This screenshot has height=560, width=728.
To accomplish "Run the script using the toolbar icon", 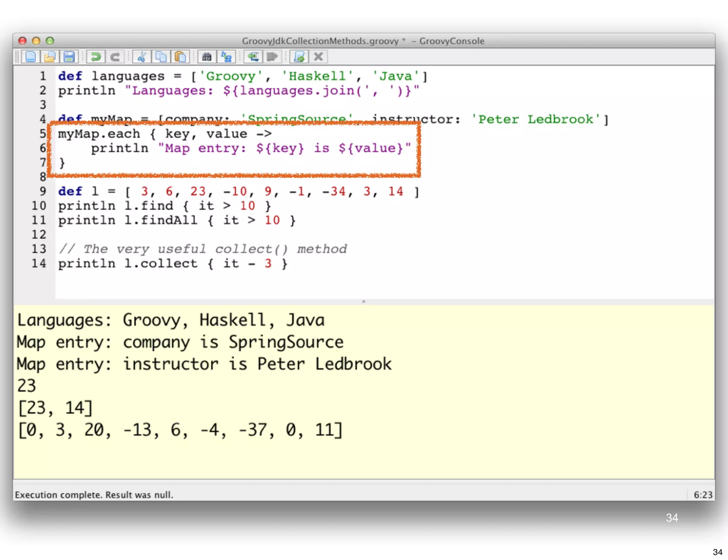I will [299, 57].
